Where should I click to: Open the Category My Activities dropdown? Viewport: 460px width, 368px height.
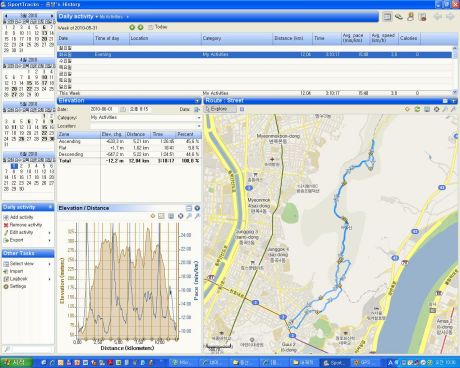[199, 118]
